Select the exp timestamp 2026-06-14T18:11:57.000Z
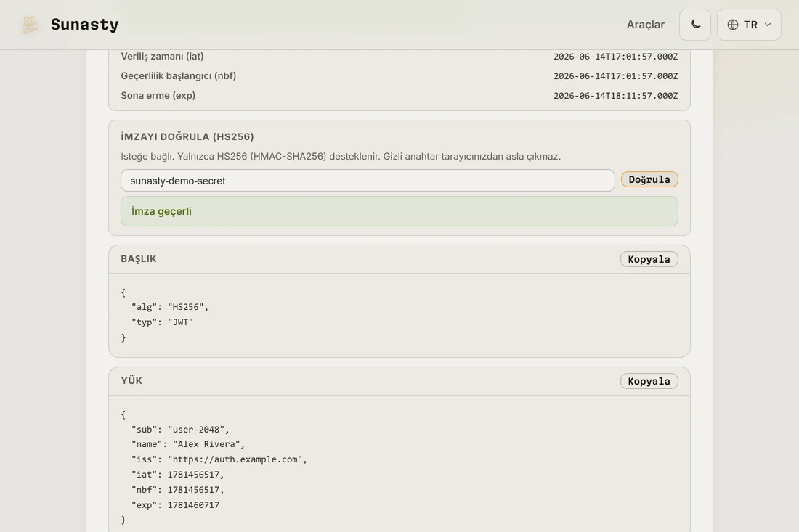This screenshot has width=799, height=532. (615, 96)
